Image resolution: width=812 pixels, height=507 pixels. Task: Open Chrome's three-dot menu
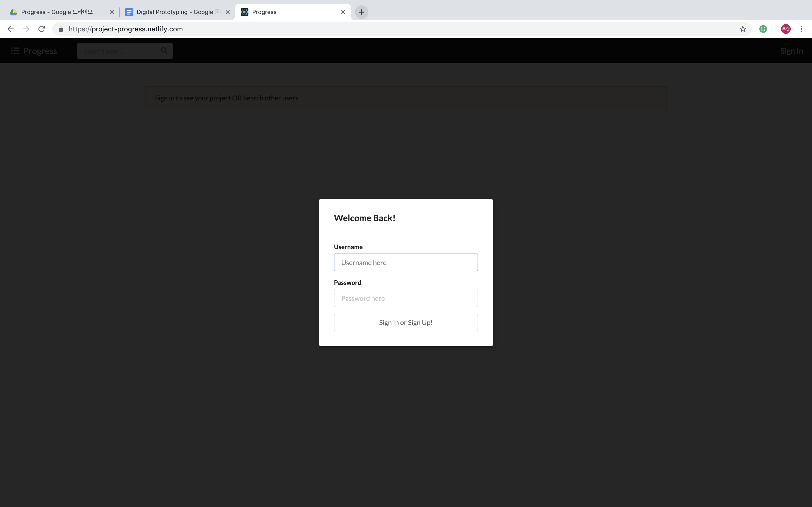point(801,29)
